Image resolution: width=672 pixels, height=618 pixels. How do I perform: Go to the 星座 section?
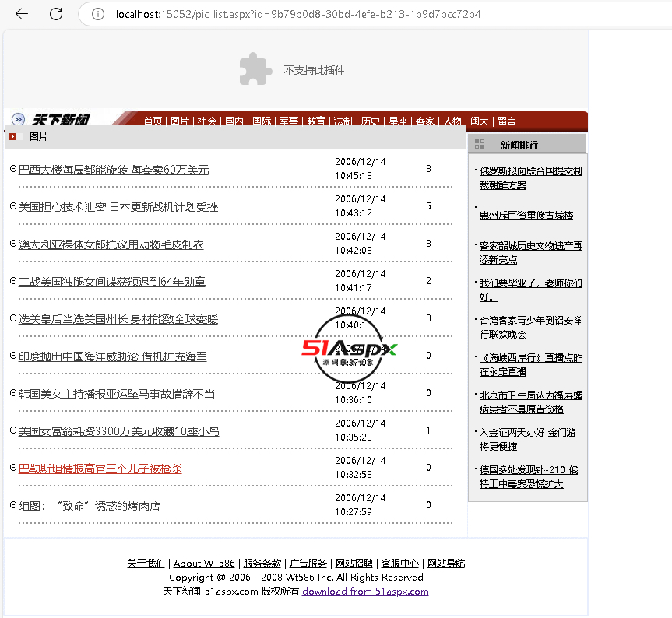point(398,121)
